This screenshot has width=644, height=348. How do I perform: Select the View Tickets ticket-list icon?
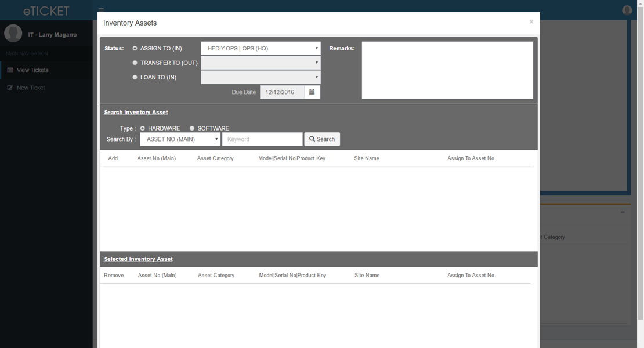click(x=10, y=70)
